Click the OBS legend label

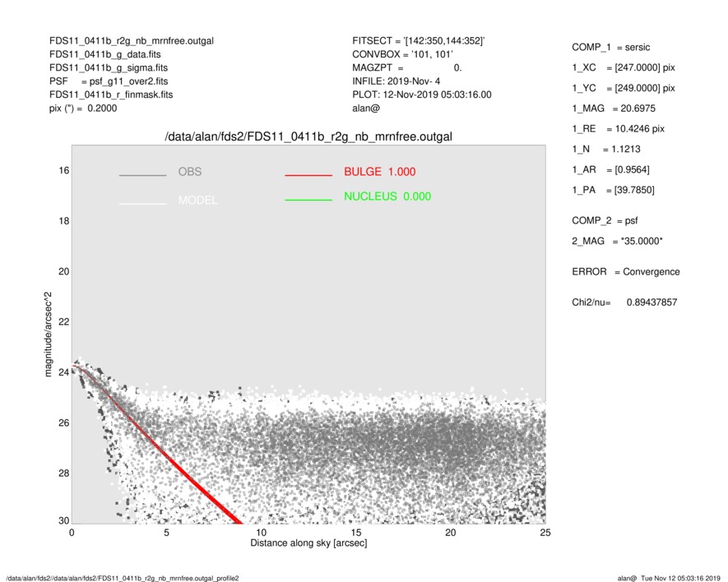[x=190, y=172]
